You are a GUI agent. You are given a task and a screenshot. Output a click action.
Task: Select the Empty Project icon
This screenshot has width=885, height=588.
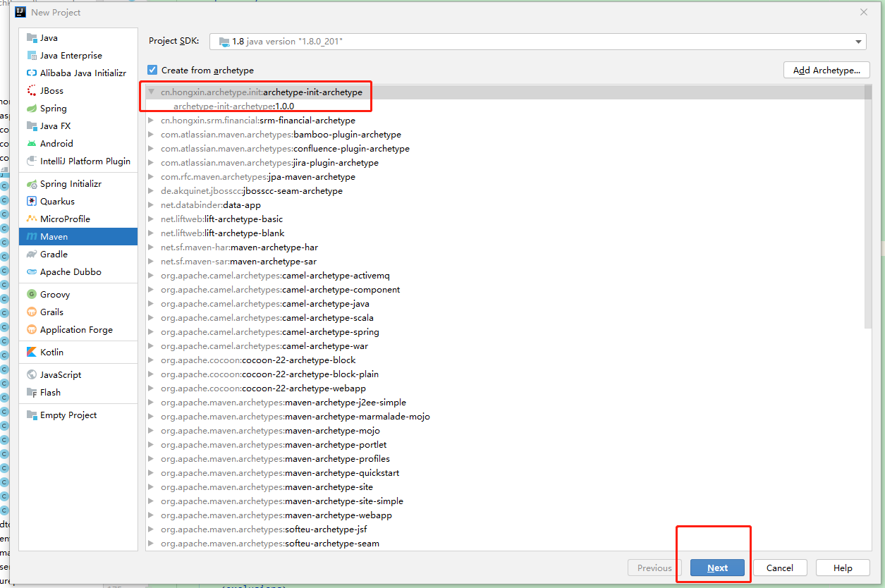tap(31, 415)
